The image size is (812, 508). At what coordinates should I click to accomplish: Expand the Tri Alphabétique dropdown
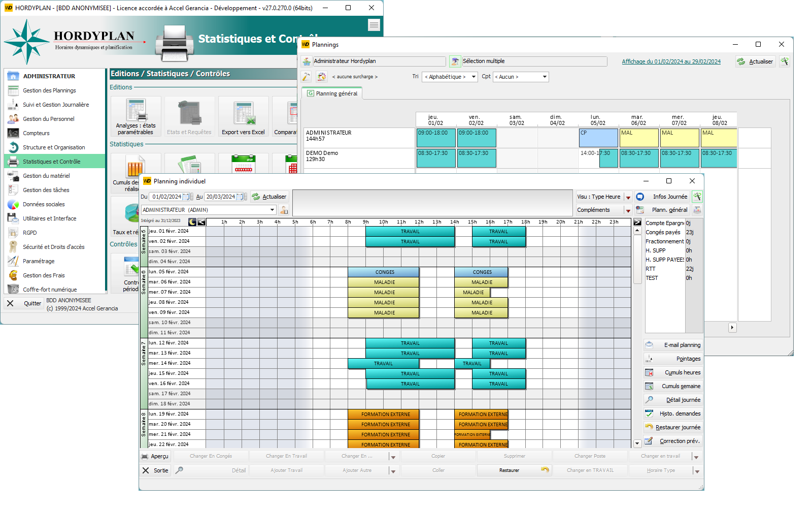(x=473, y=77)
